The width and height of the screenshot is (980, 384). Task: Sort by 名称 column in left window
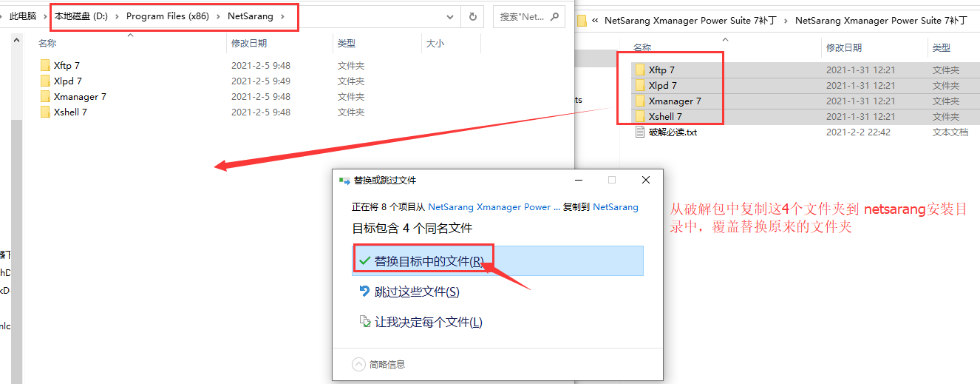47,44
